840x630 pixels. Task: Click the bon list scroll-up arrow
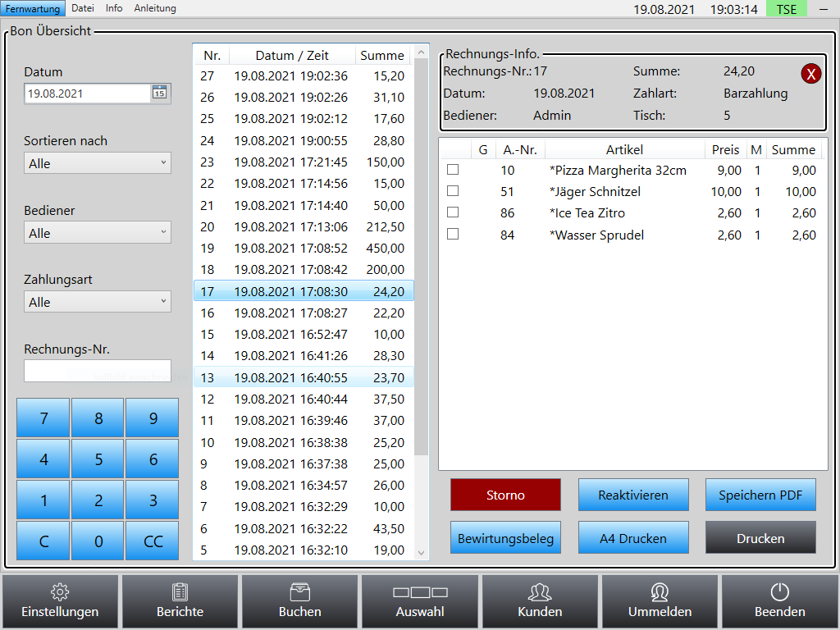click(421, 52)
